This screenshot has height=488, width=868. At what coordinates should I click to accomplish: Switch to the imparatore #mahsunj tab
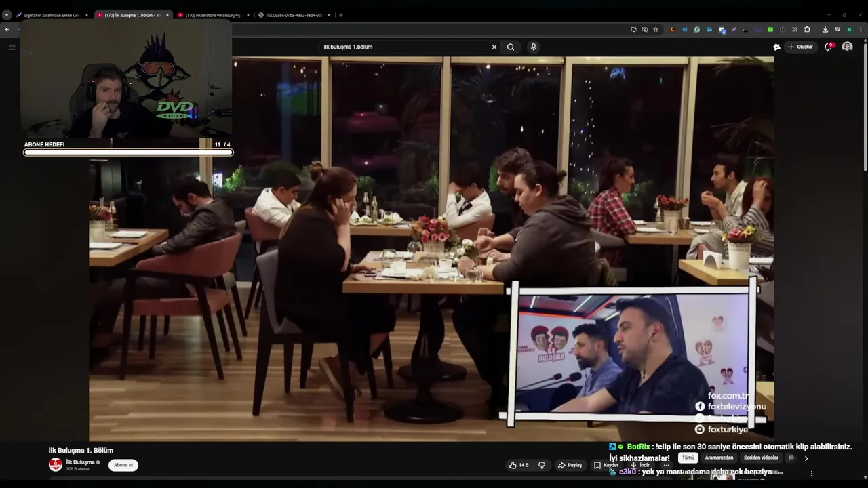pos(214,15)
